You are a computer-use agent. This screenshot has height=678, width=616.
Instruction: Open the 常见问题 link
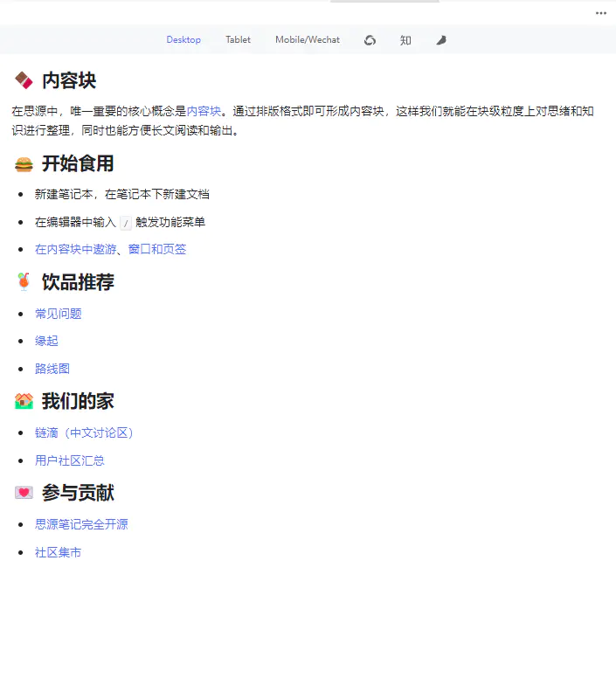click(59, 314)
